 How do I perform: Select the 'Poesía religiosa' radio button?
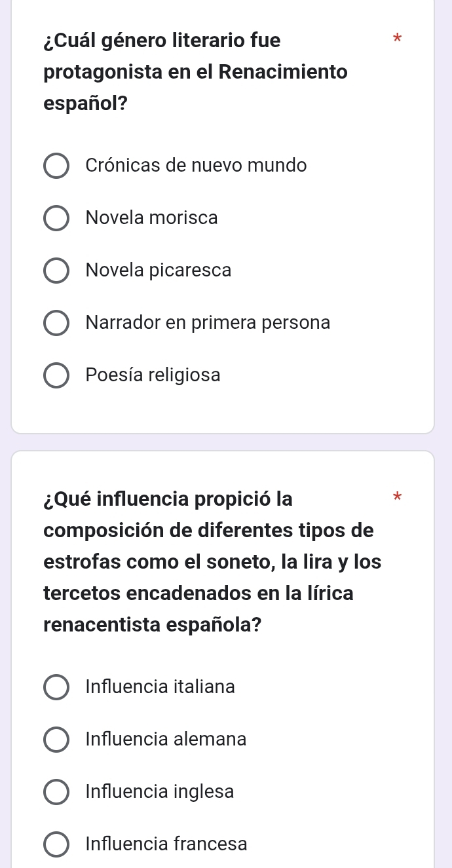coord(56,376)
